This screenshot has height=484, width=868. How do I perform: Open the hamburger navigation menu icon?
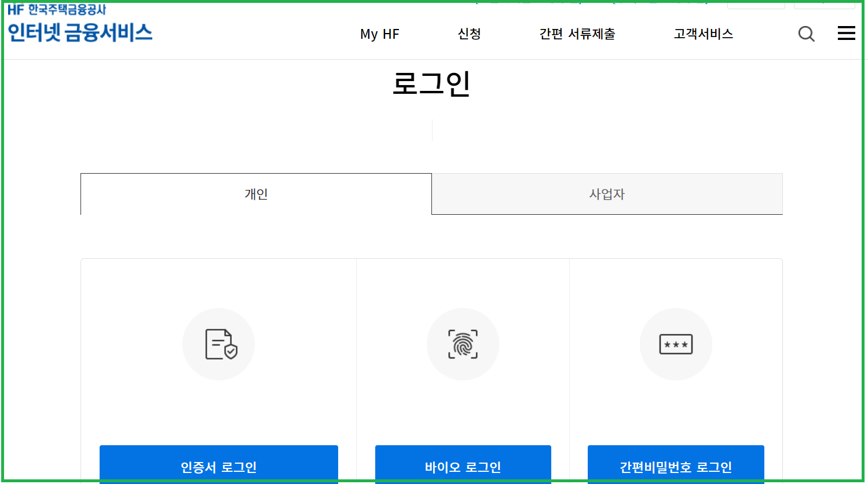coord(845,33)
